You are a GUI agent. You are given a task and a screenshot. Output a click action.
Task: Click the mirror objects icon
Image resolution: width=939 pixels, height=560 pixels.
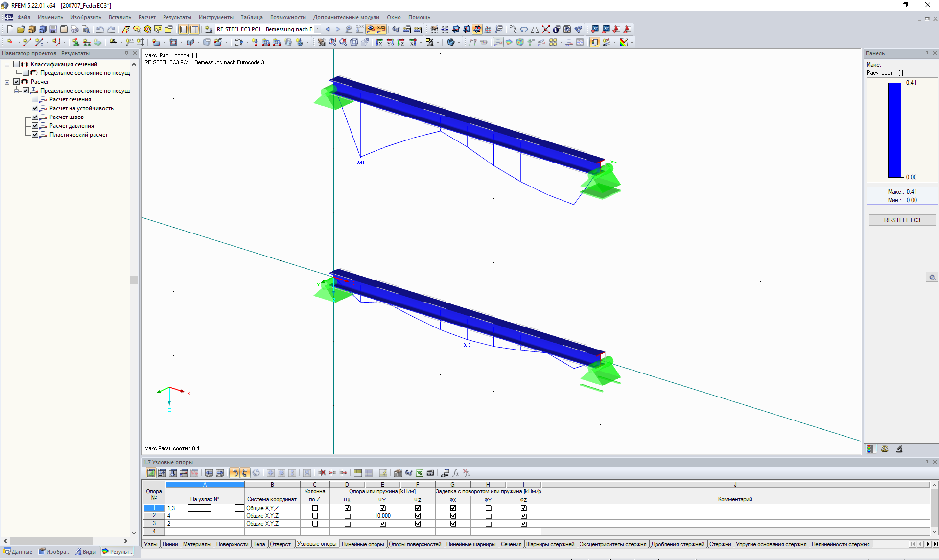point(535,29)
